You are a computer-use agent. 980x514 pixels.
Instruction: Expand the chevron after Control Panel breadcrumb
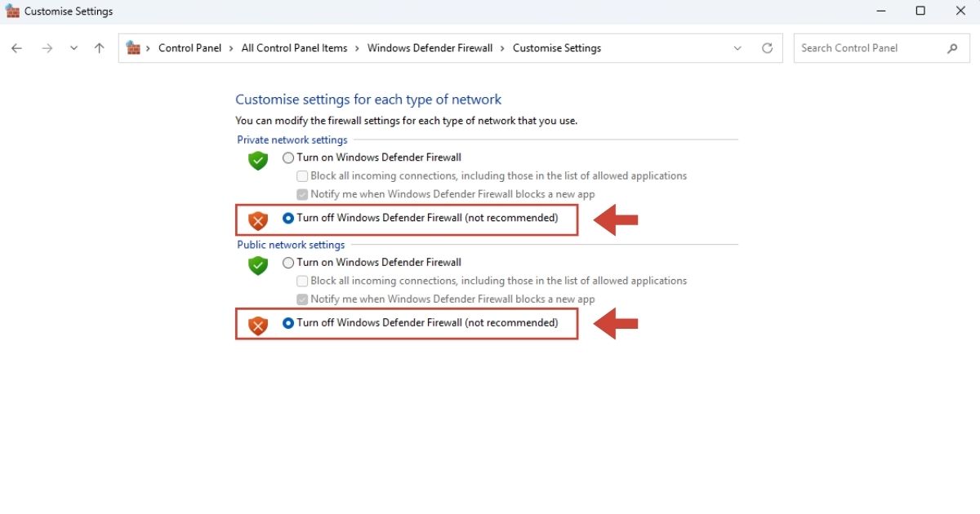coord(231,48)
